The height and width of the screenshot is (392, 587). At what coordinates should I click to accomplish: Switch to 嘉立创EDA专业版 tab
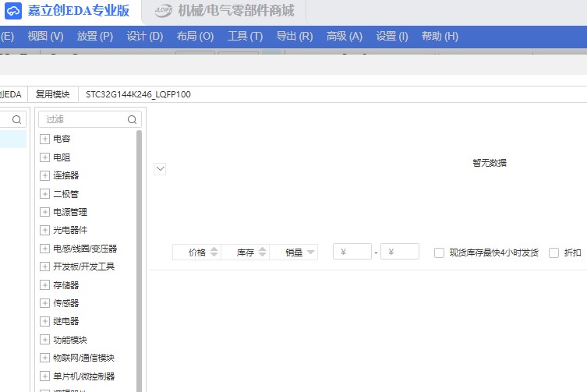(70, 11)
